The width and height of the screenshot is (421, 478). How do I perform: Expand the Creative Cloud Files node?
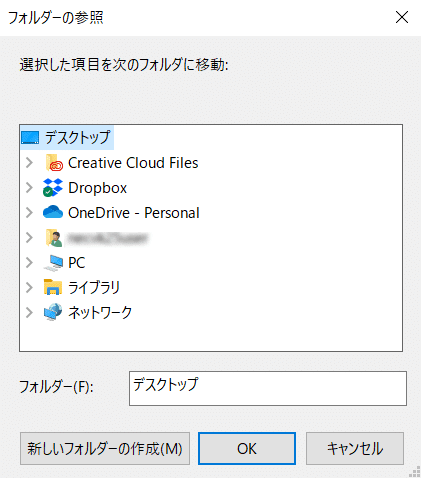tap(29, 163)
